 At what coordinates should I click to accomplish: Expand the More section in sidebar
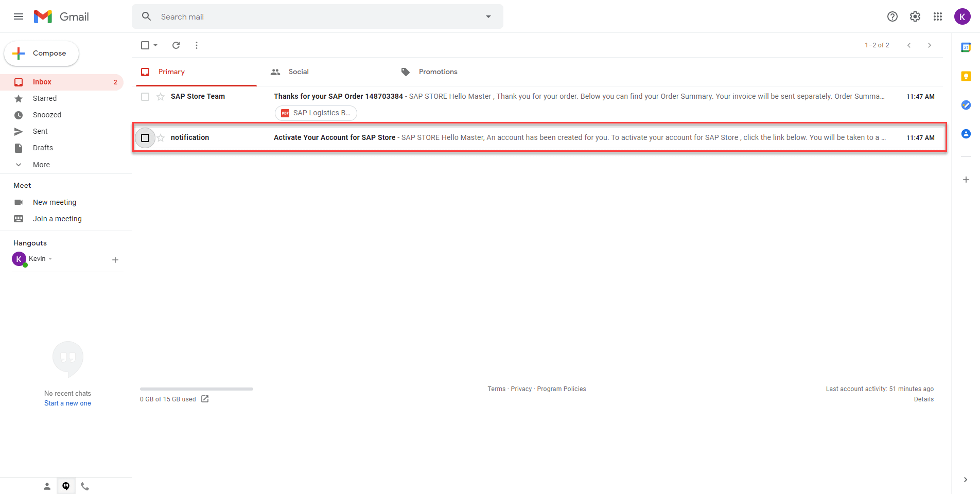pyautogui.click(x=41, y=165)
